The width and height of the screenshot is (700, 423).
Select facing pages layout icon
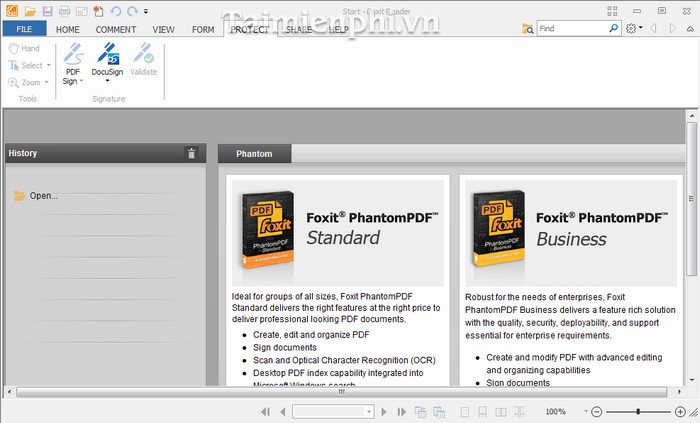coord(501,412)
